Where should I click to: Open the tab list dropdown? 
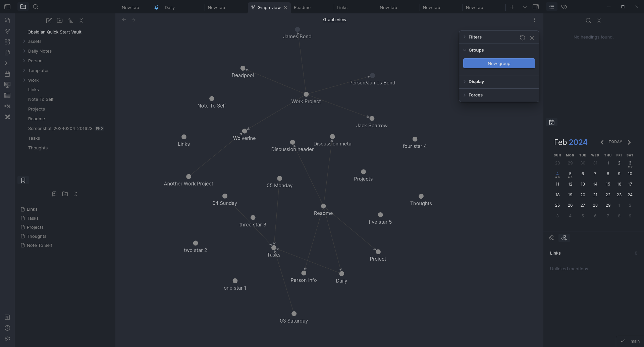[525, 7]
